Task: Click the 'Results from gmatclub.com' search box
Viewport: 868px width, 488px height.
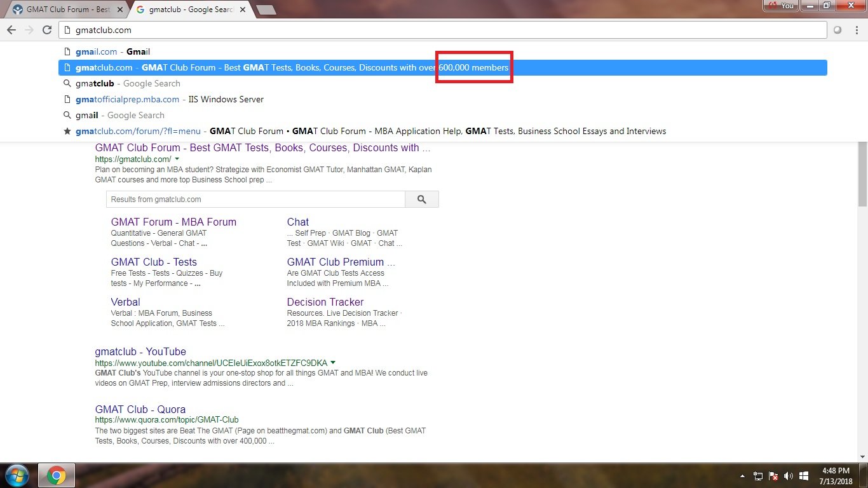Action: [x=255, y=199]
